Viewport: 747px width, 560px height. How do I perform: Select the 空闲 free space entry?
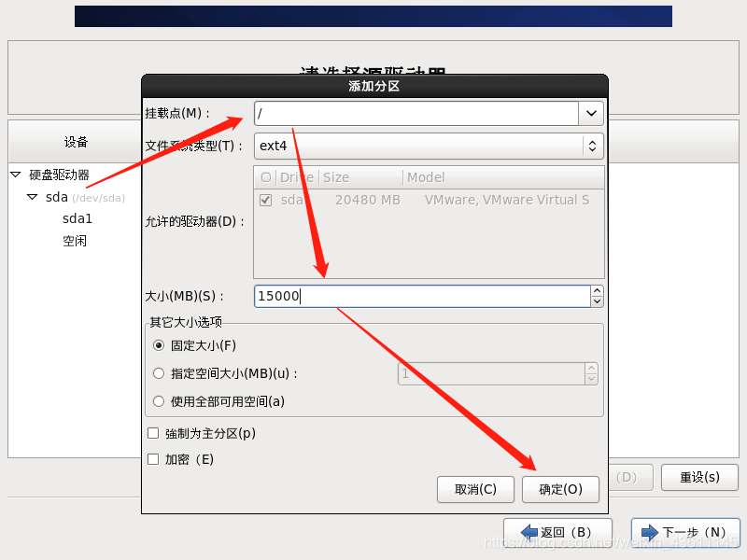73,241
